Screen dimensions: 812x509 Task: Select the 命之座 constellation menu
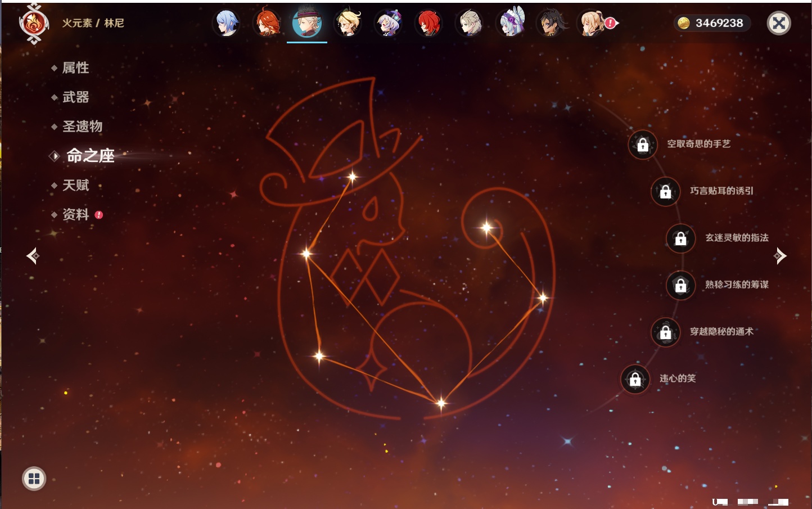pos(90,156)
